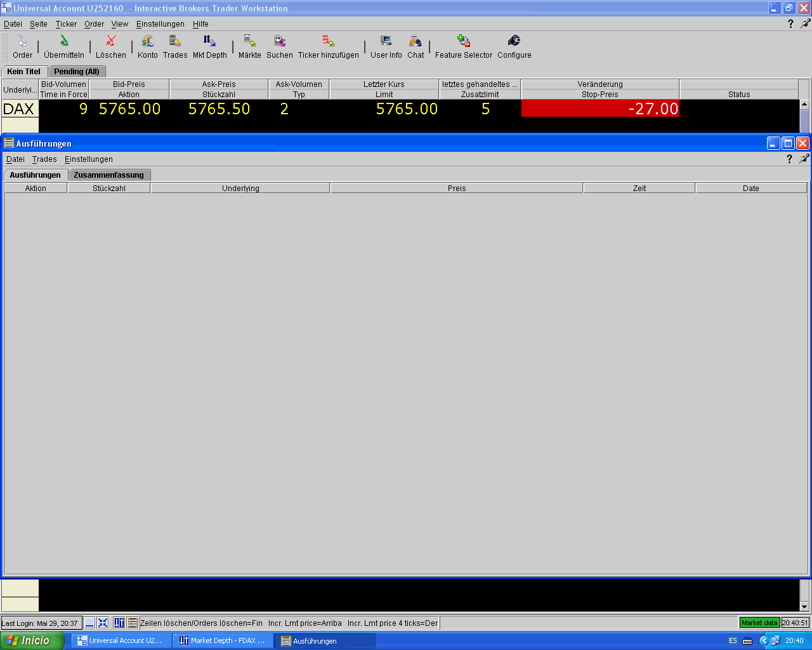Viewport: 812px width, 650px height.
Task: Click the Date column header
Action: [751, 188]
